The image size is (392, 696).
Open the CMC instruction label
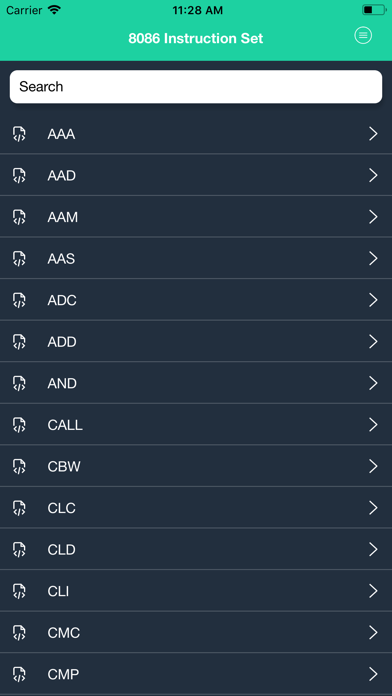click(x=64, y=633)
